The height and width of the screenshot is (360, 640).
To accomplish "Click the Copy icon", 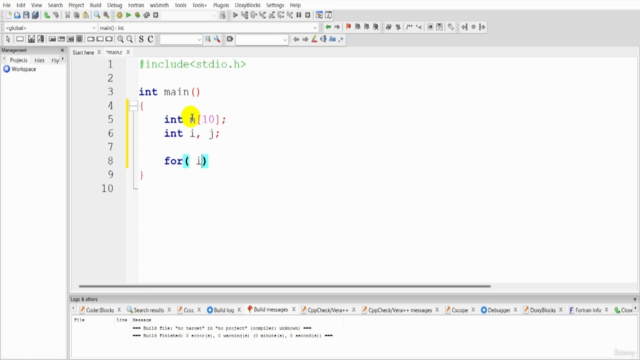I will click(76, 16).
